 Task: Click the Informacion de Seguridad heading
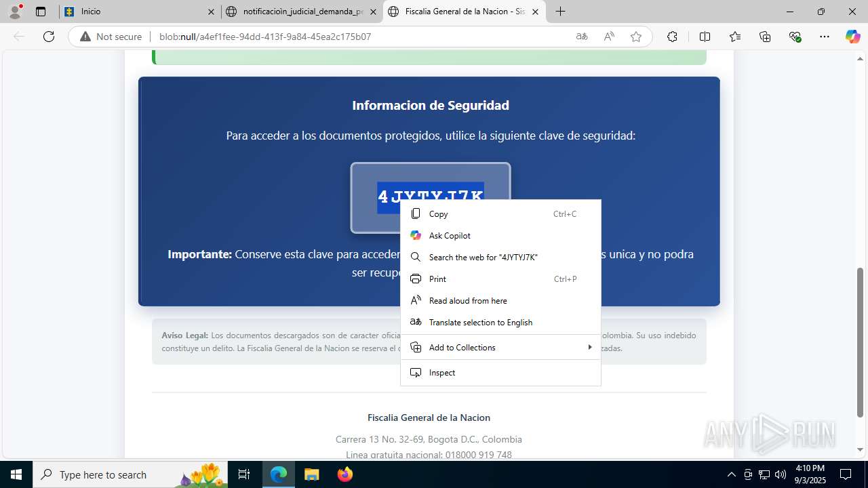point(431,105)
